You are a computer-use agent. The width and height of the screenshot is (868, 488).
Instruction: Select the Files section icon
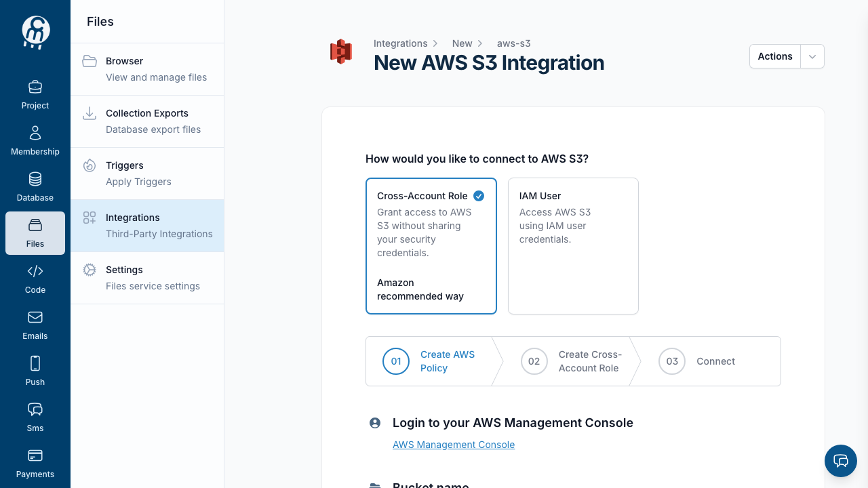(35, 225)
